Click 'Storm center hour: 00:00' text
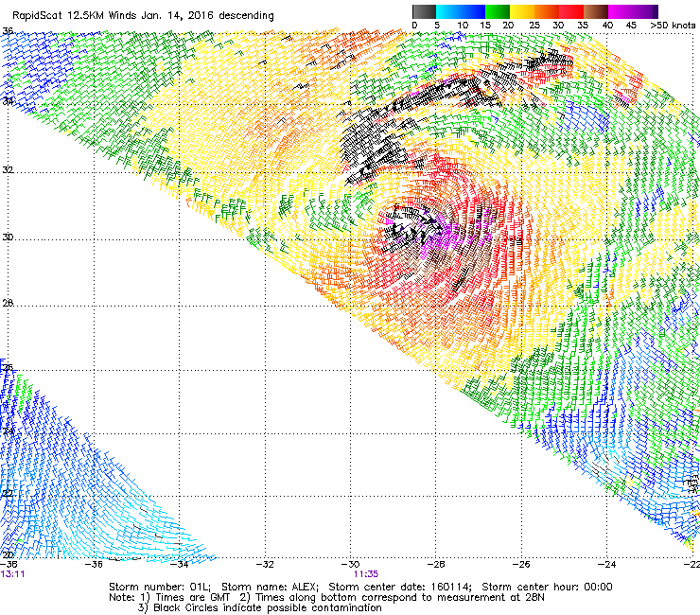The height and width of the screenshot is (615, 700). click(547, 587)
